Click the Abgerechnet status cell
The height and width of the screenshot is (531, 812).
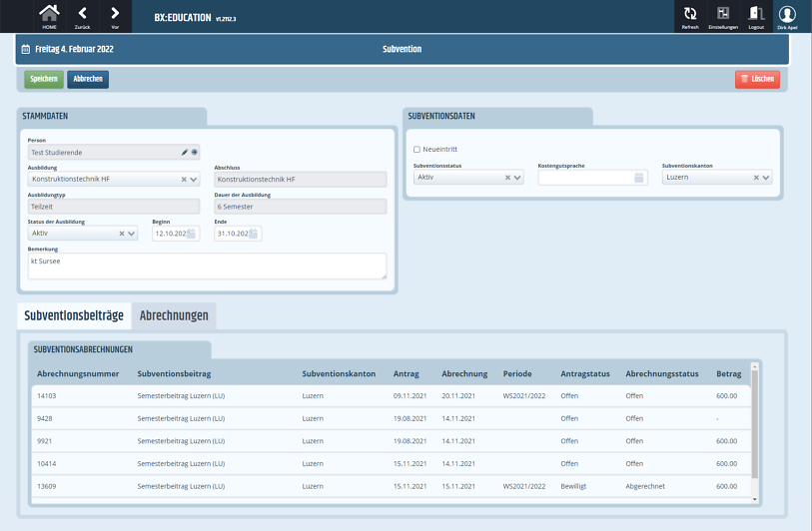[x=645, y=486]
